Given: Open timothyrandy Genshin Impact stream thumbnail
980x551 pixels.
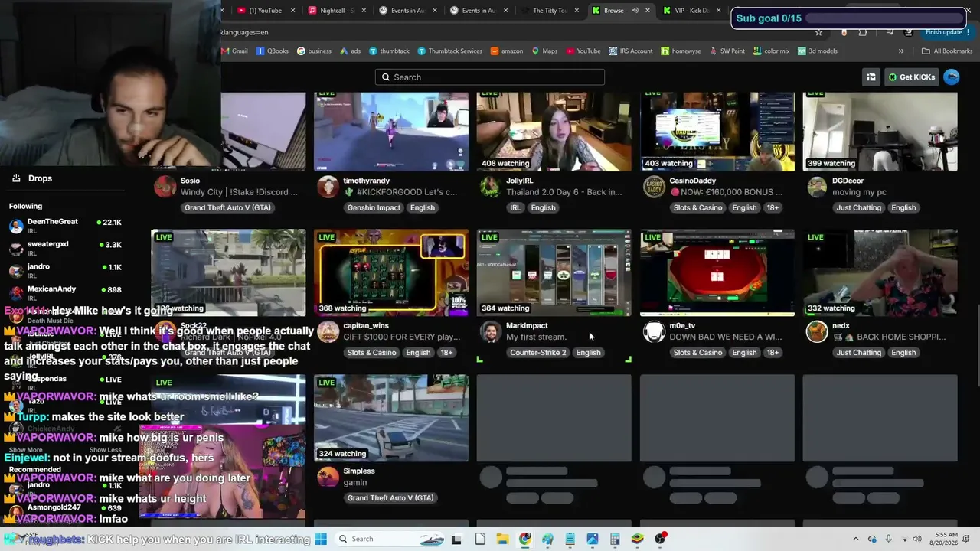Looking at the screenshot, I should pos(390,132).
